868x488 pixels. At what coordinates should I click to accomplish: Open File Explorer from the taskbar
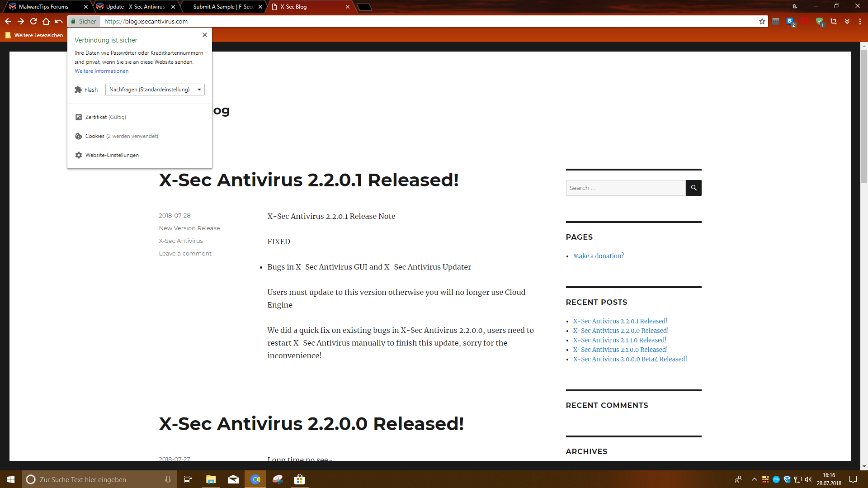coord(211,479)
